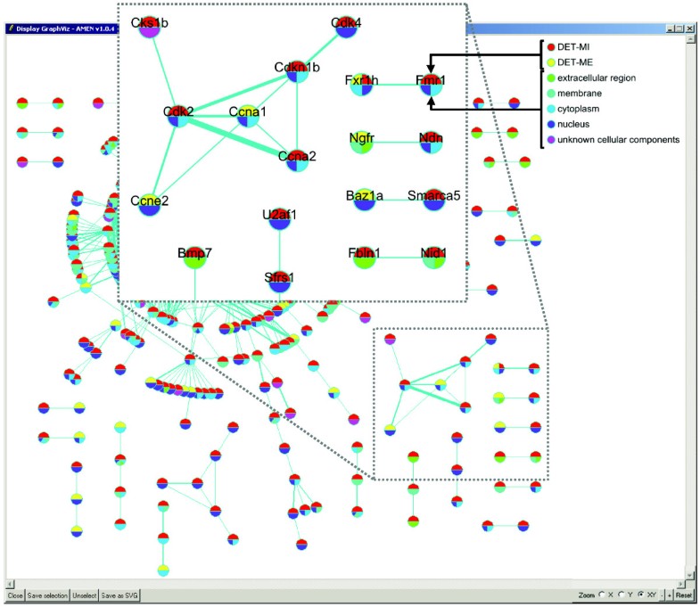Click the Zoom label in bottom bar
The height and width of the screenshot is (607, 700).
[x=586, y=595]
